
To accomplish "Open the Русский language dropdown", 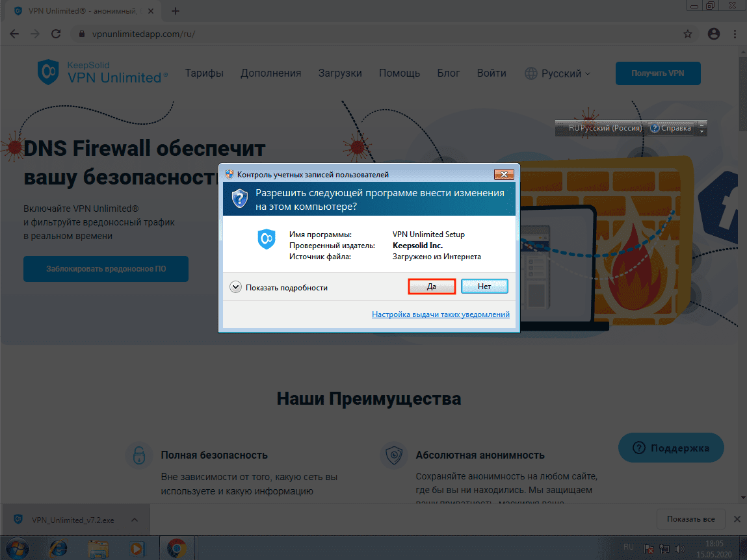I will (x=558, y=73).
